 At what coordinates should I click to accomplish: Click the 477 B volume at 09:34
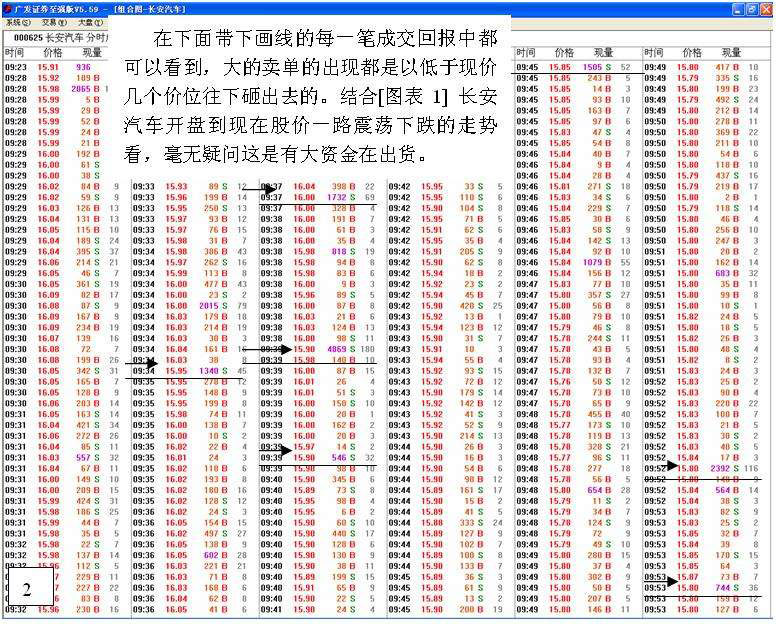[x=215, y=284]
